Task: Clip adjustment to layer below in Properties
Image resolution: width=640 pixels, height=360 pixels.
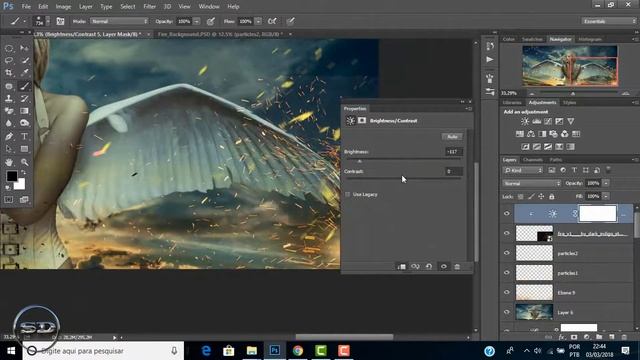Action: (x=401, y=267)
